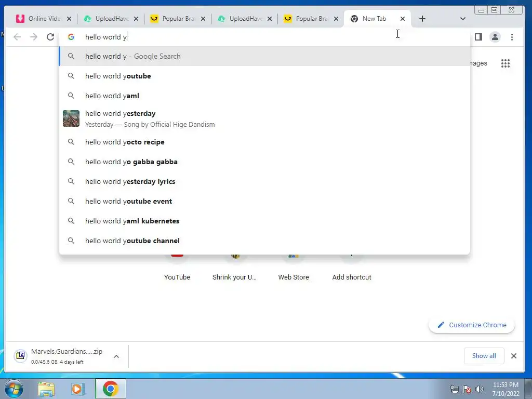Reload the page with the refresh icon

[50, 37]
